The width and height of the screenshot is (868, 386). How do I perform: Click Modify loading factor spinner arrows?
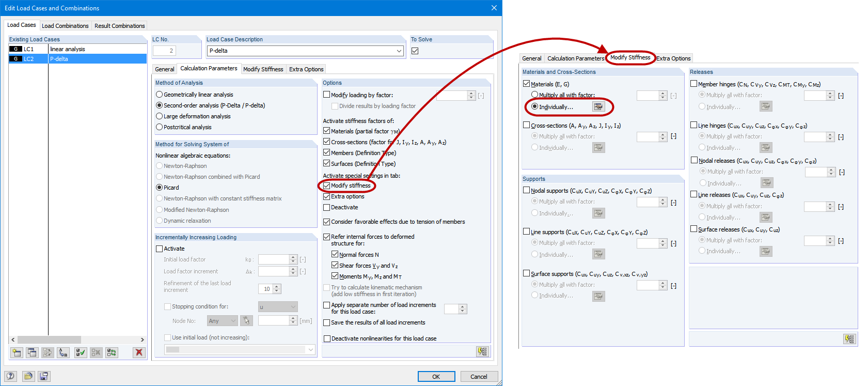pos(471,96)
